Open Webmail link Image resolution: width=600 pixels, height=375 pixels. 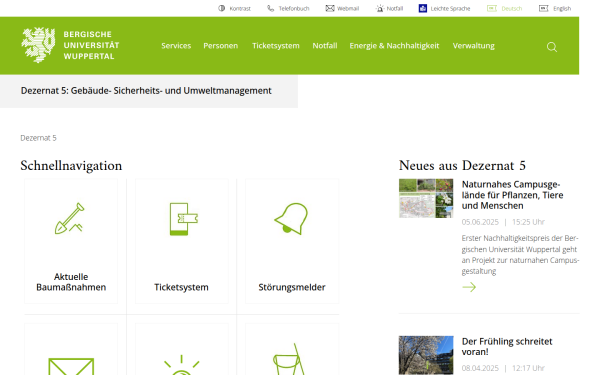348,8
